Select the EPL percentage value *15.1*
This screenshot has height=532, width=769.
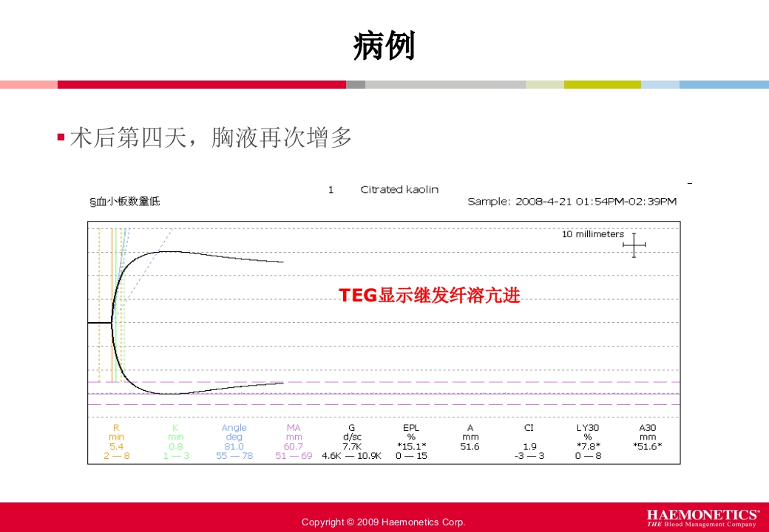click(410, 446)
